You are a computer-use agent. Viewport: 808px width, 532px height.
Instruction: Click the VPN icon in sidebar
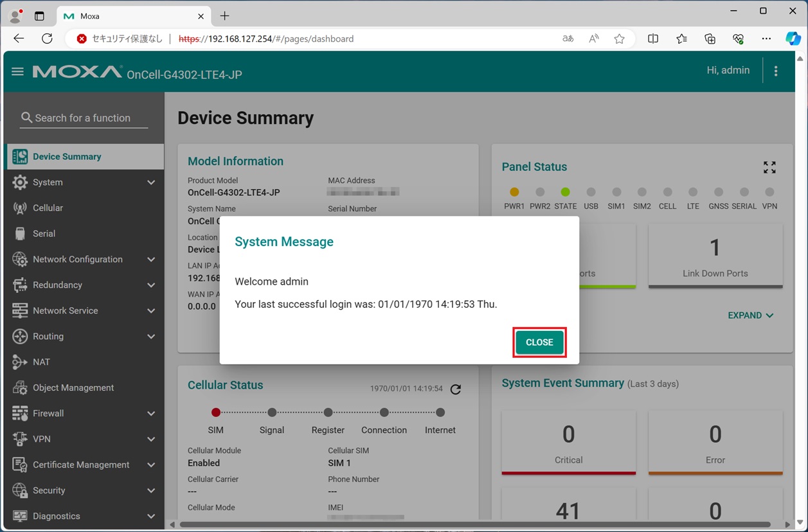(20, 439)
